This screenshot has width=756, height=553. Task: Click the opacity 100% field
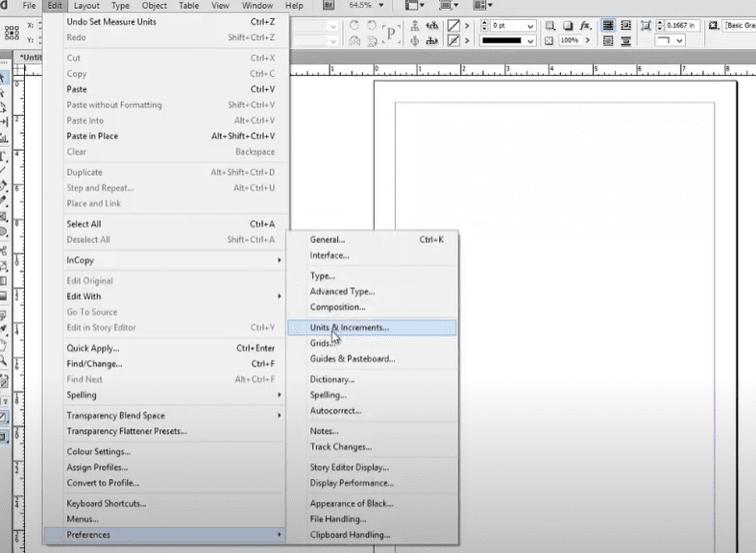(570, 40)
